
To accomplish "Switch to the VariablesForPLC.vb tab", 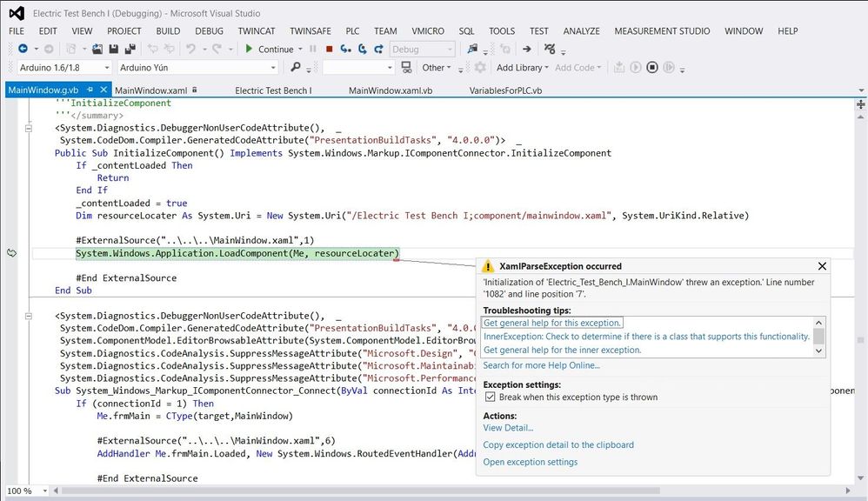I will click(506, 90).
